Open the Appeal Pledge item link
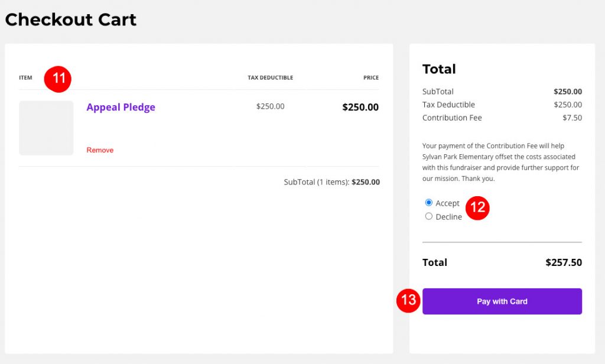Screen dimensions: 605x364 (121, 108)
